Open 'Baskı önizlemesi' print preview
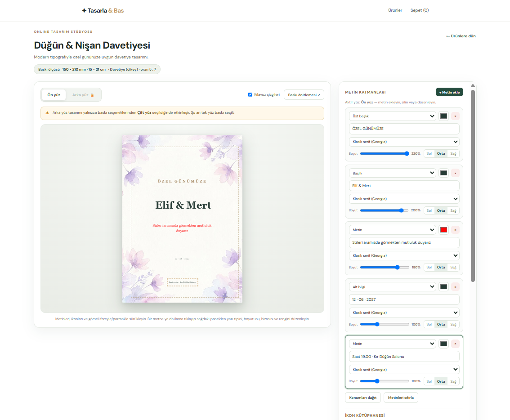Screen dimensions: 510x420 coord(304,95)
